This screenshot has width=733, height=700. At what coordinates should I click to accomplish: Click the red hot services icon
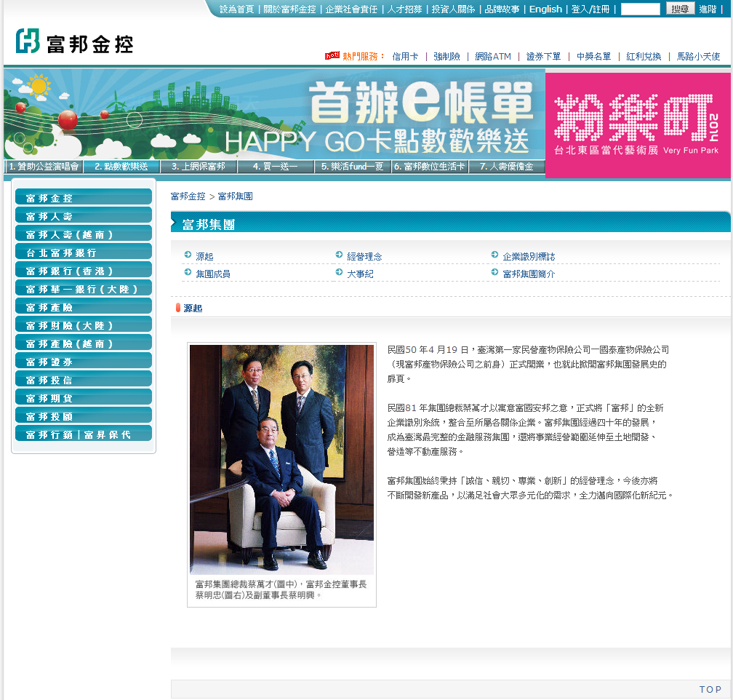click(x=332, y=56)
